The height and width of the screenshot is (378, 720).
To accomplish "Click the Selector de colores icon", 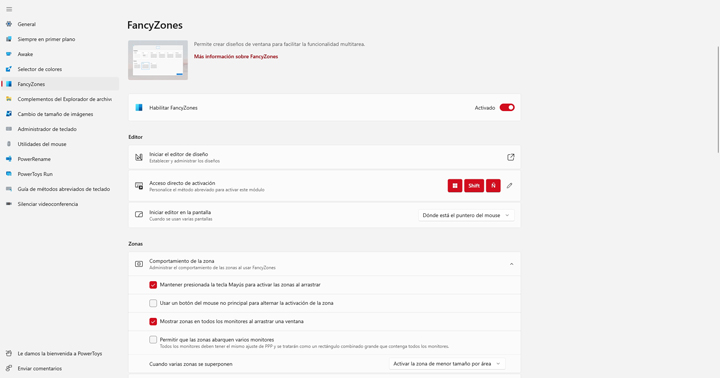I will (x=9, y=69).
